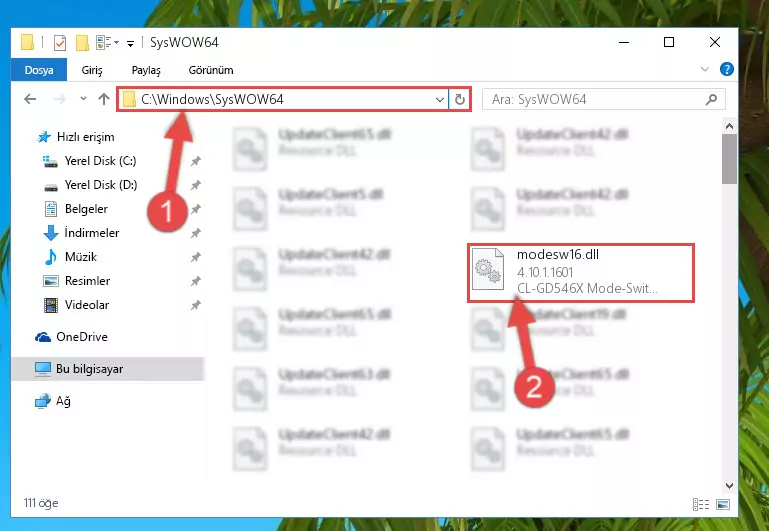Image resolution: width=769 pixels, height=531 pixels.
Task: Click the file list scrollbar thumb
Action: click(x=729, y=159)
